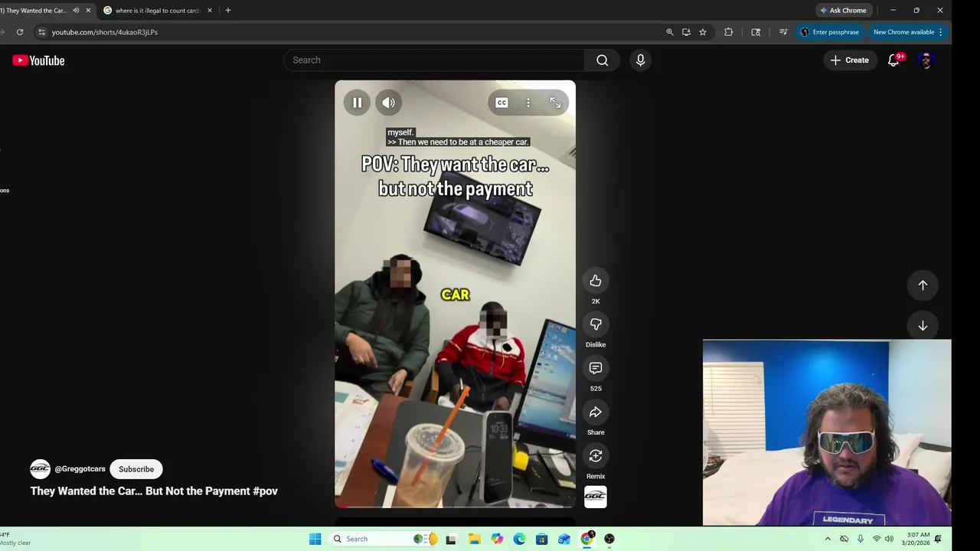The width and height of the screenshot is (980, 551).
Task: Click the YouTube logo
Action: (38, 60)
